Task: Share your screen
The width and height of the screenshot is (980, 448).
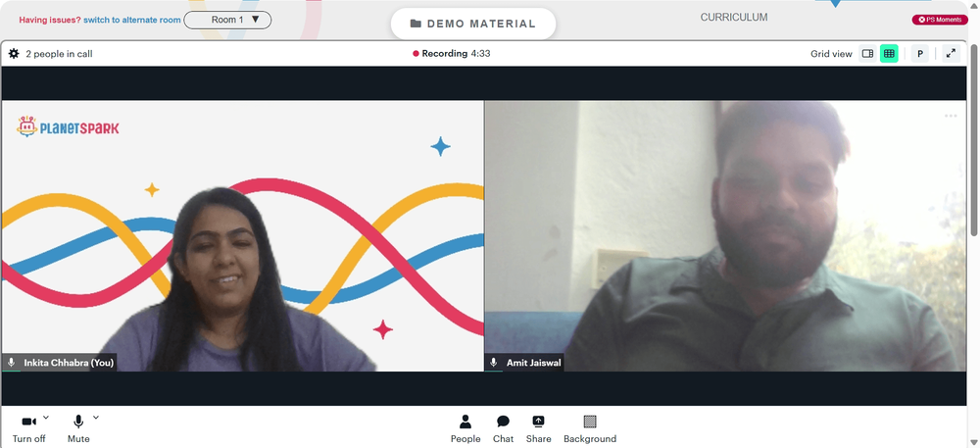Action: point(538,428)
